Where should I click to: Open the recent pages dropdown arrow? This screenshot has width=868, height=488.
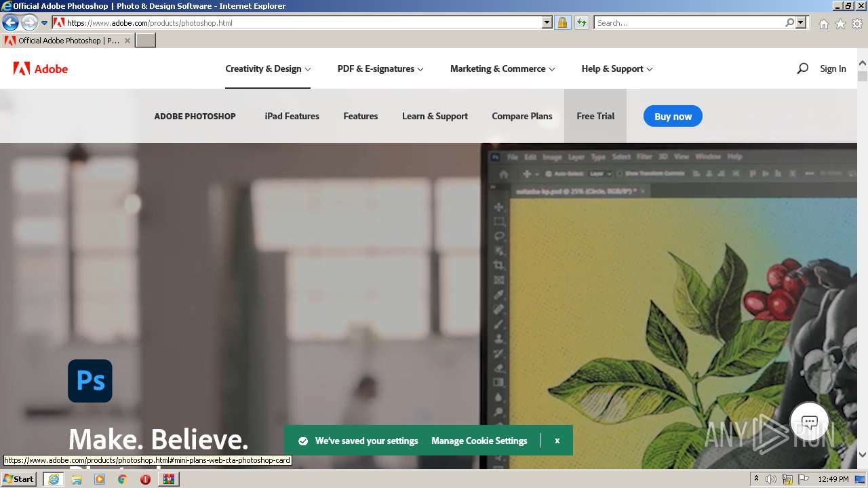(x=45, y=22)
